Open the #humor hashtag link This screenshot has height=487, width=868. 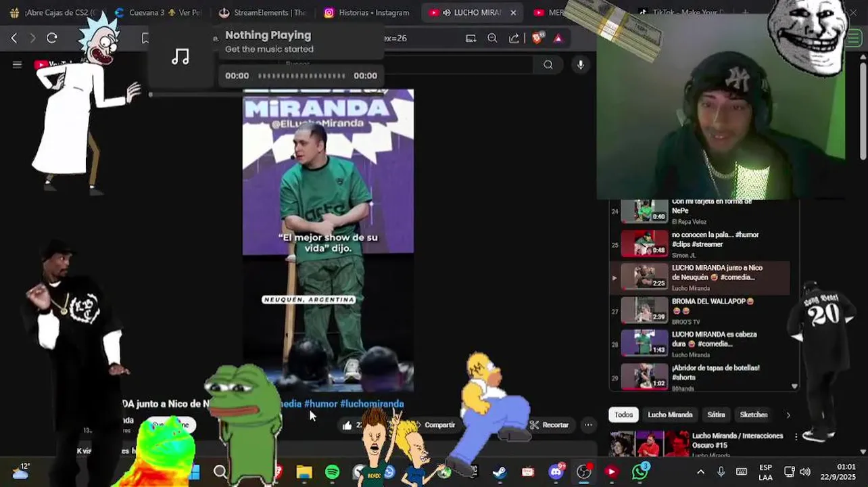click(320, 404)
